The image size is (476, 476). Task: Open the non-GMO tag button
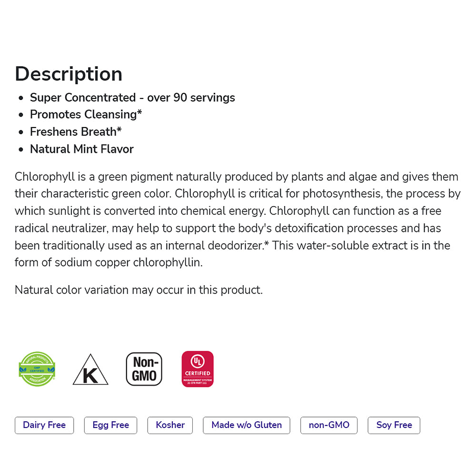329,425
